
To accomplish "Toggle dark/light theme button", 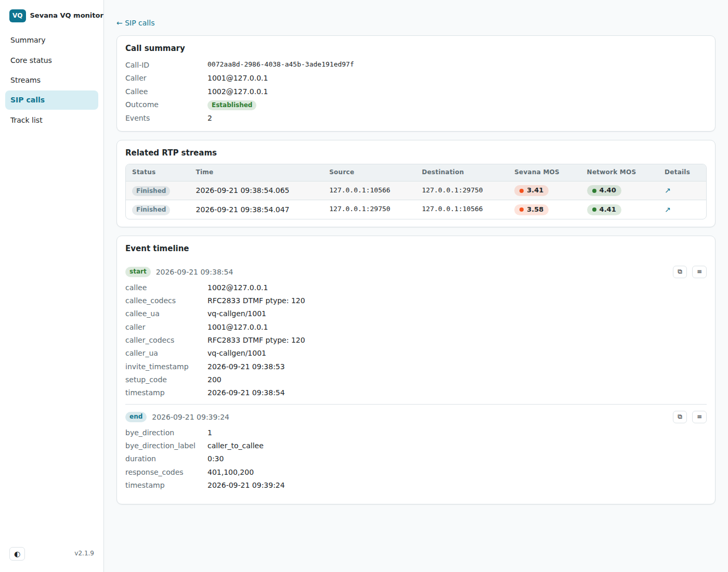I will pyautogui.click(x=17, y=554).
